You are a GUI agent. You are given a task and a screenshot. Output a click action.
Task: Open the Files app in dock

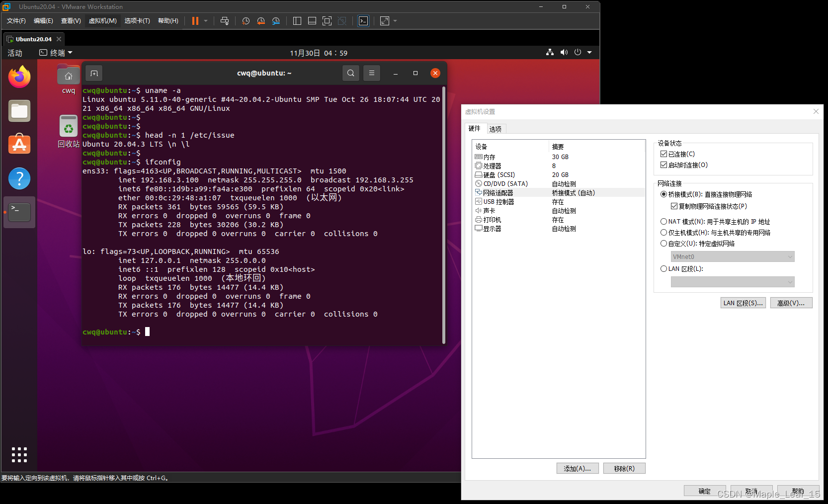click(19, 111)
